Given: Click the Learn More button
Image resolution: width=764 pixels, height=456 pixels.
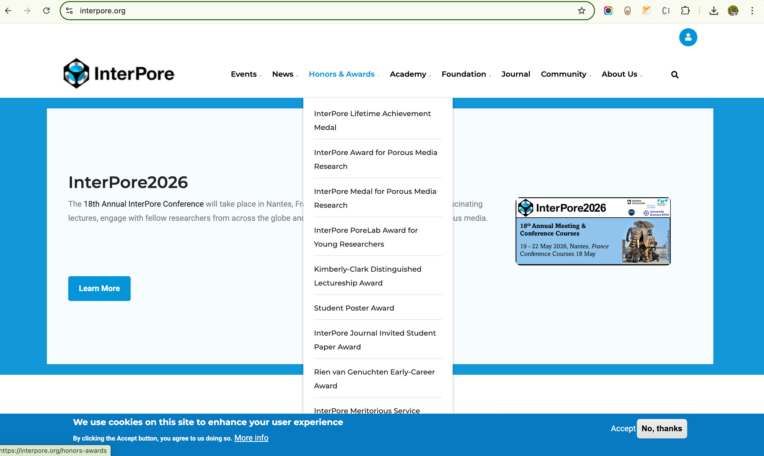Looking at the screenshot, I should 99,288.
